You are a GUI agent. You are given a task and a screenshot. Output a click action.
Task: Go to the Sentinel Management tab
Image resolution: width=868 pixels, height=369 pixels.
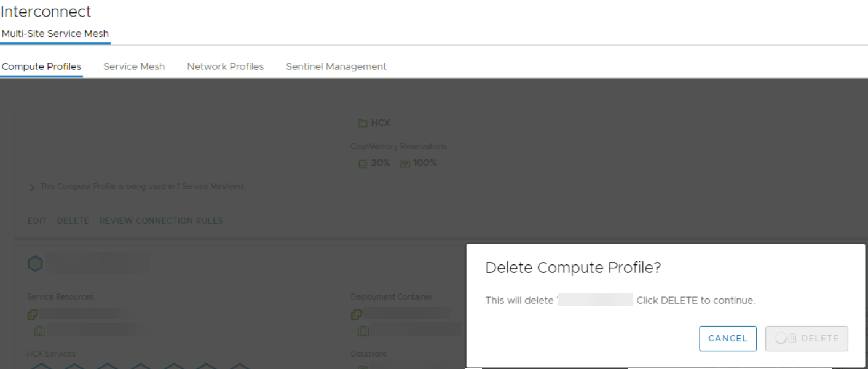tap(336, 66)
